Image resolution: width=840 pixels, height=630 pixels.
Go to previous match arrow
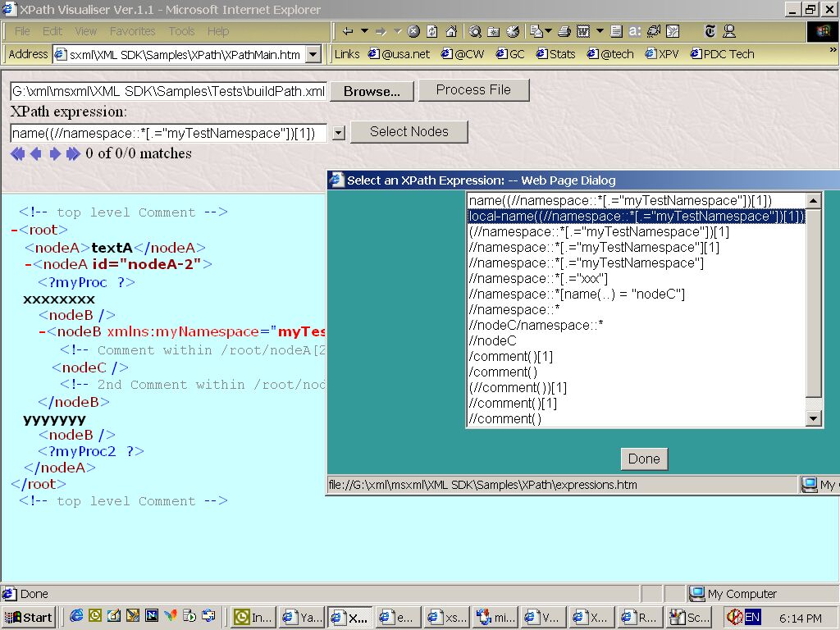tap(36, 153)
